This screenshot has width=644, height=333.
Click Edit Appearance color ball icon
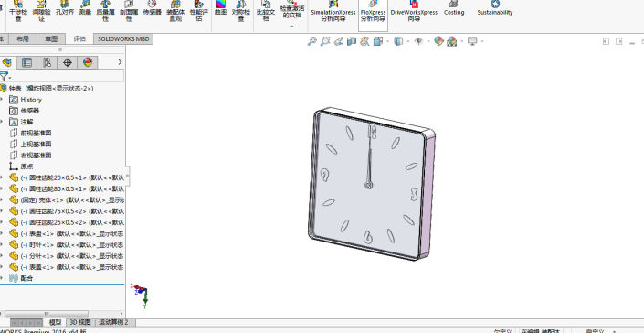coord(438,41)
